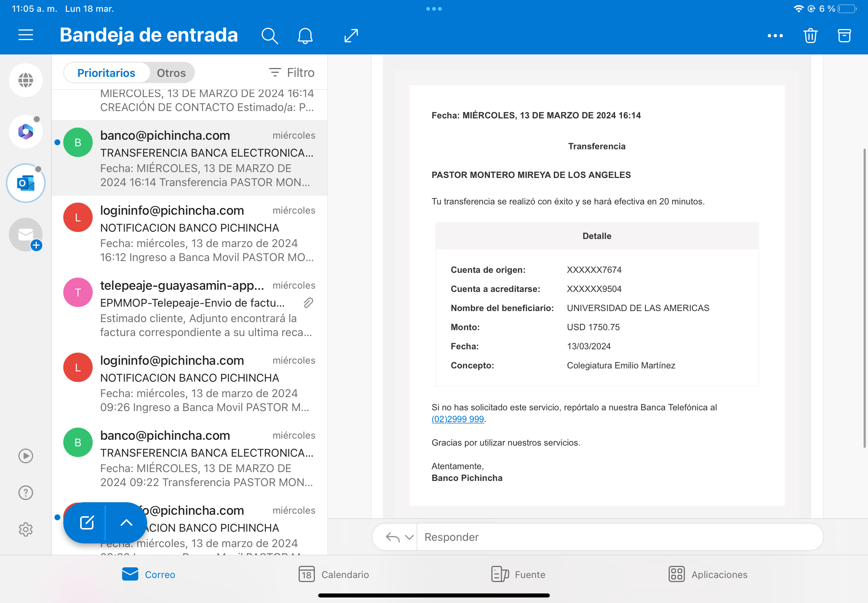
Task: Archive the open email
Action: click(x=844, y=36)
